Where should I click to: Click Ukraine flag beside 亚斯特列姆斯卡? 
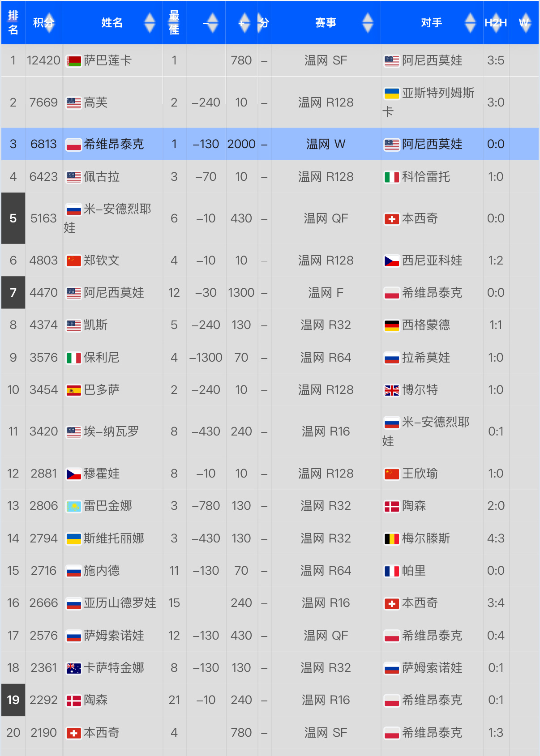[392, 94]
